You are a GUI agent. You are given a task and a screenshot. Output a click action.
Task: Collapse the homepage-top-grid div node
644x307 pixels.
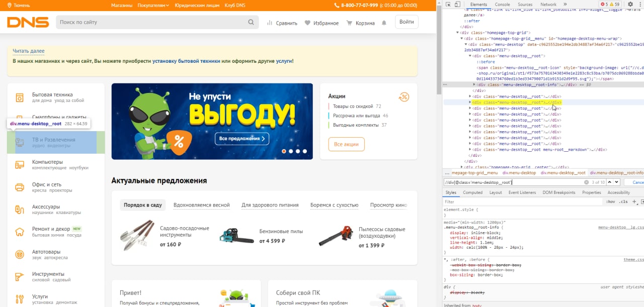457,33
